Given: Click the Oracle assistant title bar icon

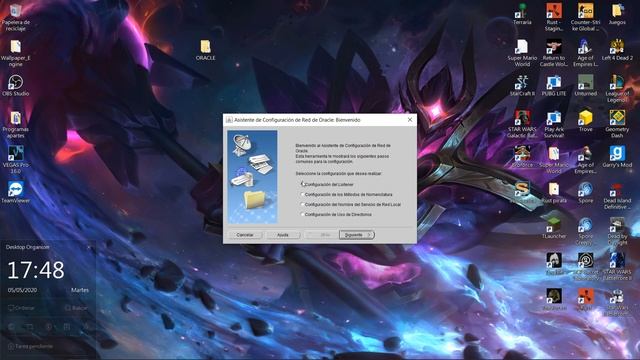Looking at the screenshot, I should [229, 120].
